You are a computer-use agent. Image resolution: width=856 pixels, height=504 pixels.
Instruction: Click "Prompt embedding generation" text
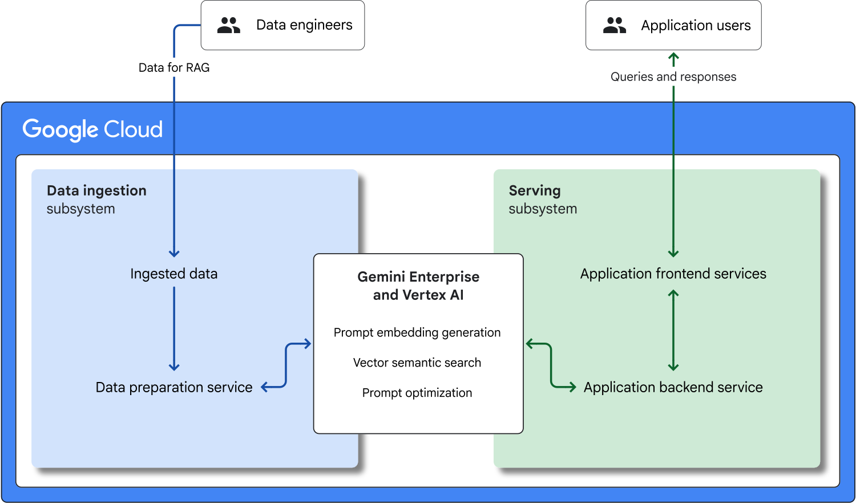click(x=417, y=332)
